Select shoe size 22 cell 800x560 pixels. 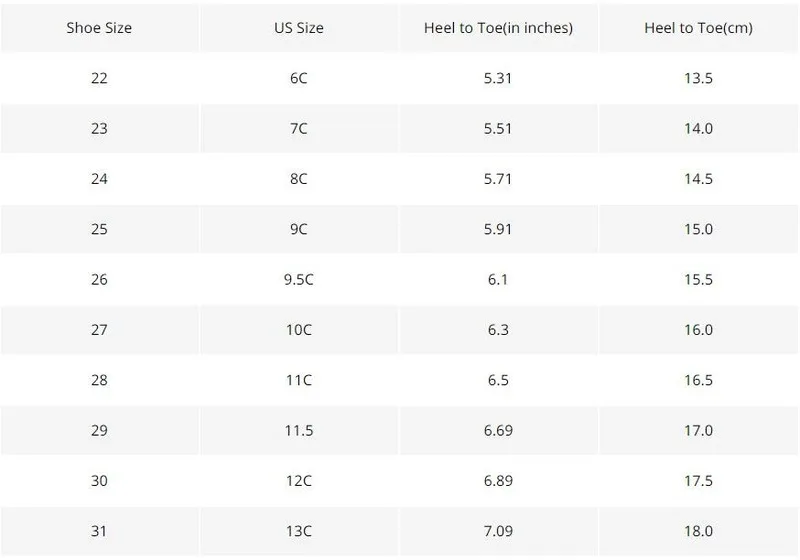(x=99, y=79)
